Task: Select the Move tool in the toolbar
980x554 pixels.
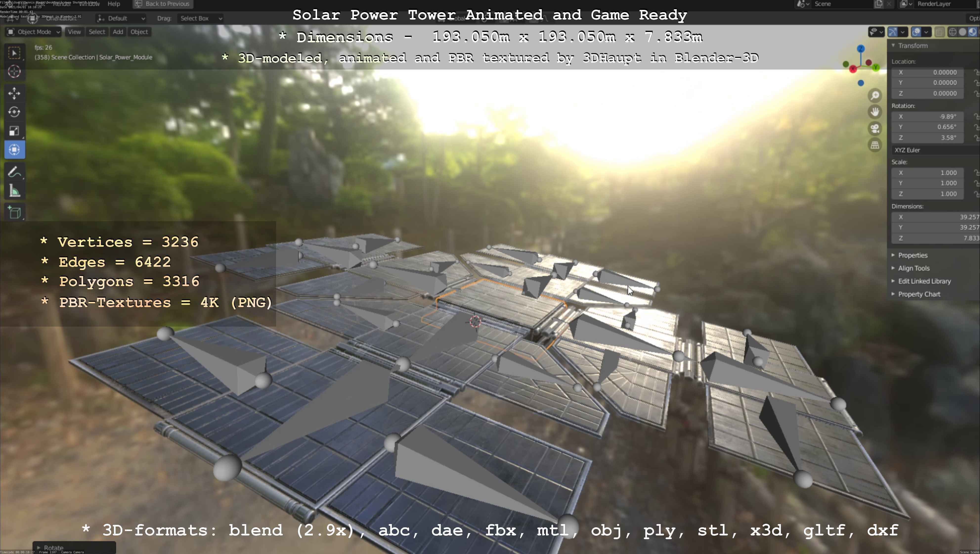Action: [x=14, y=93]
